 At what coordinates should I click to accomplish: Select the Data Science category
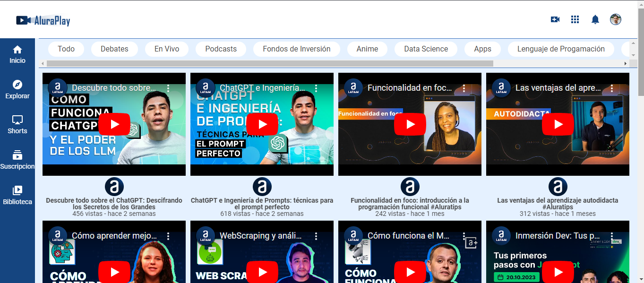pyautogui.click(x=426, y=49)
